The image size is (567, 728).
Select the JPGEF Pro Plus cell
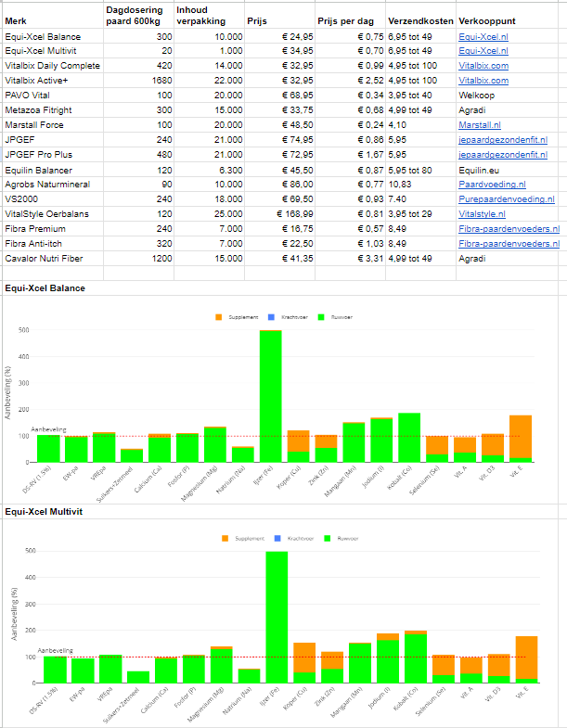53,155
